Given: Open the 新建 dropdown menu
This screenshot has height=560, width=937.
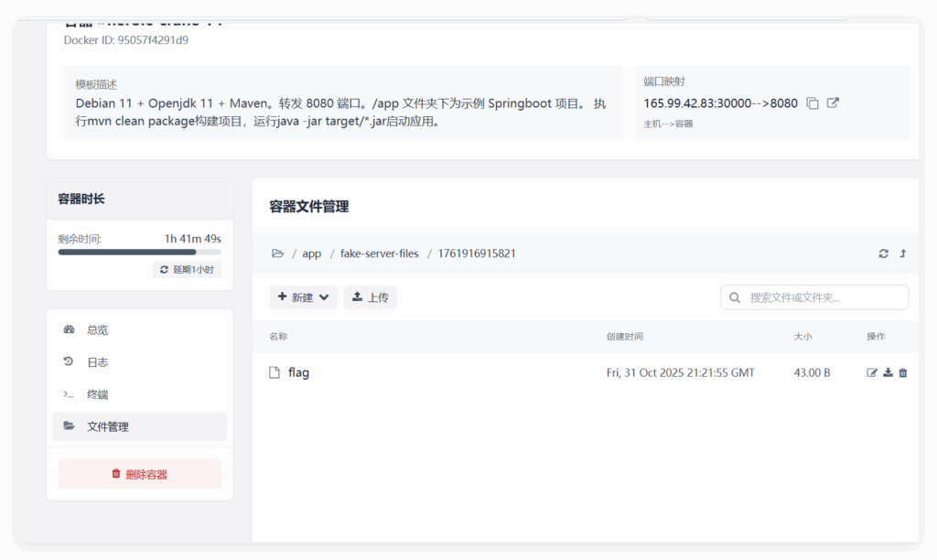Looking at the screenshot, I should tap(303, 297).
